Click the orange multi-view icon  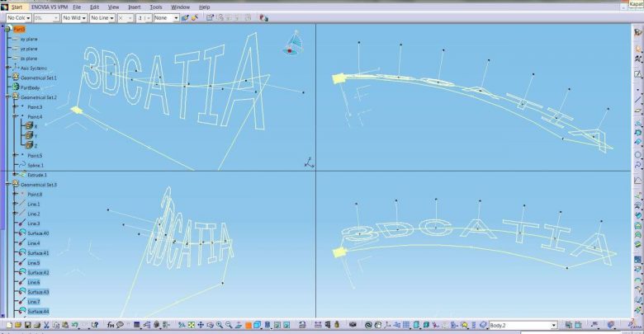(248, 326)
